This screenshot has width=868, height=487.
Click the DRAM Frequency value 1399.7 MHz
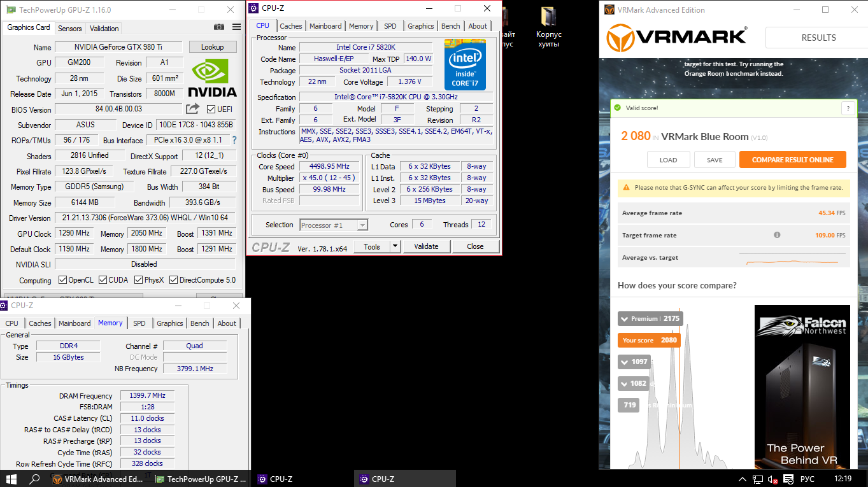click(147, 396)
